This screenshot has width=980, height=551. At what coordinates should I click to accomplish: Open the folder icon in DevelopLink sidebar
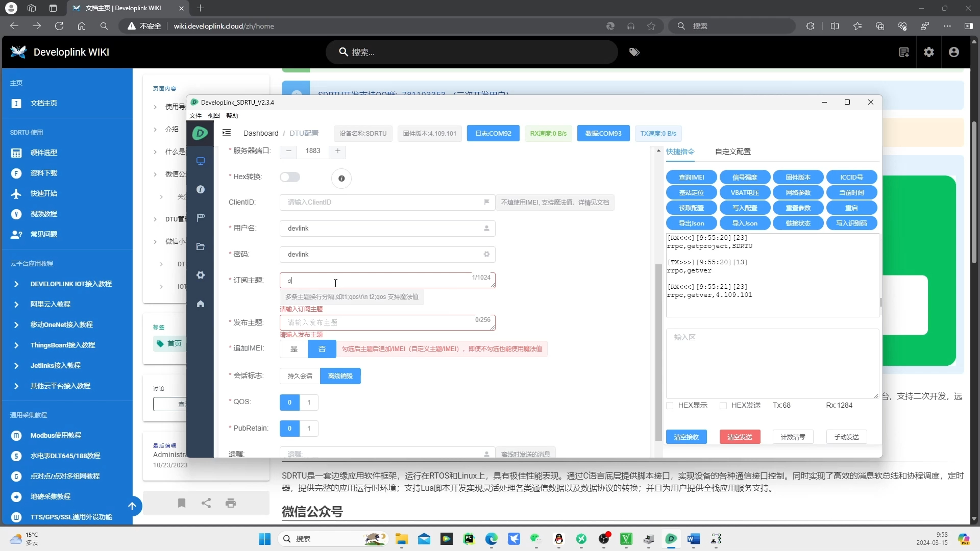[201, 246]
